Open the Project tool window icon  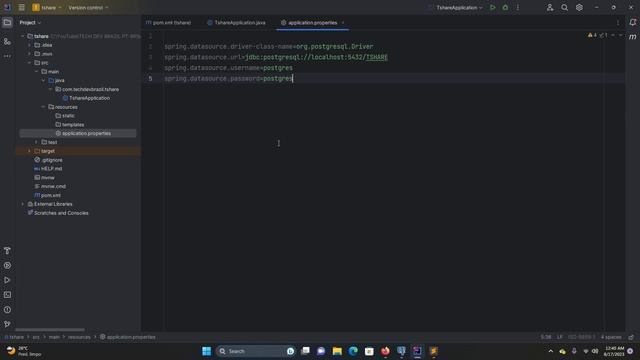coord(7,22)
